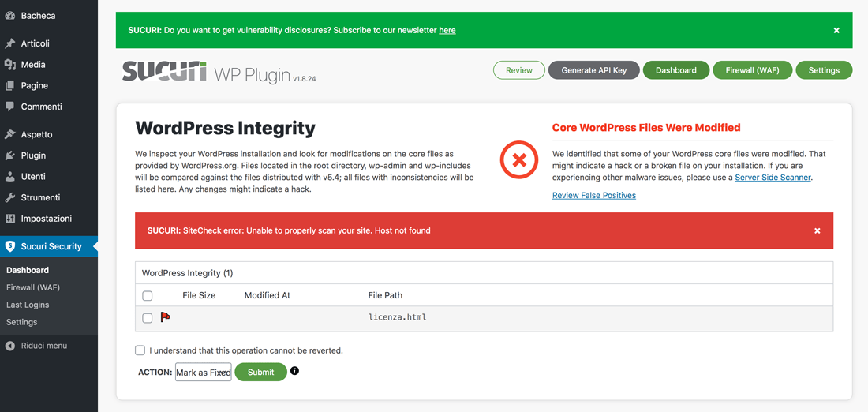This screenshot has height=412, width=868.
Task: Click the Media library icon
Action: pos(9,64)
